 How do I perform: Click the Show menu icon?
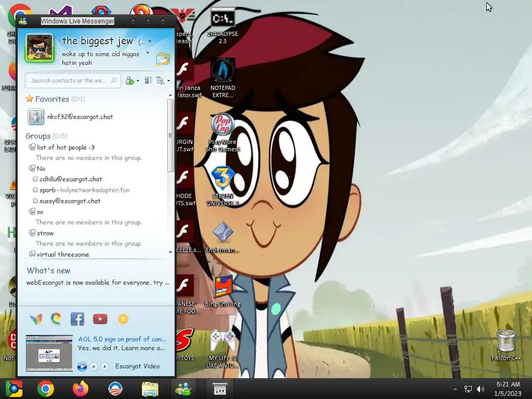160,81
